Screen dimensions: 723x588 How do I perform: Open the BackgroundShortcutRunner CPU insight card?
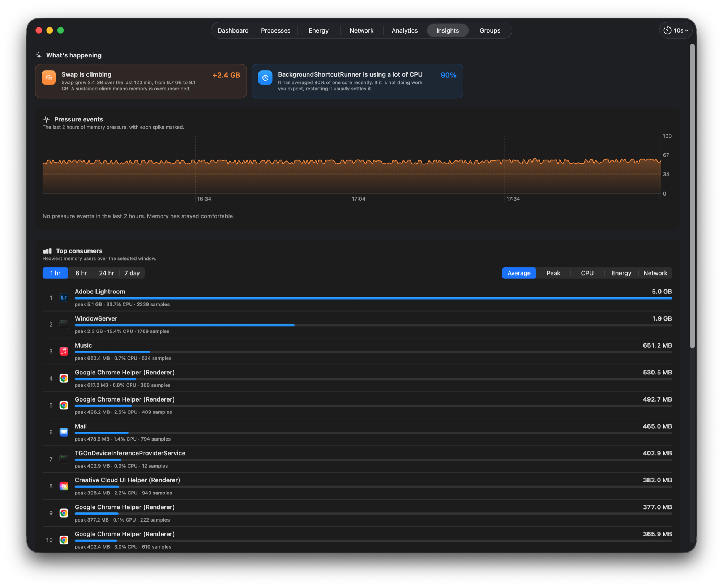(x=358, y=81)
